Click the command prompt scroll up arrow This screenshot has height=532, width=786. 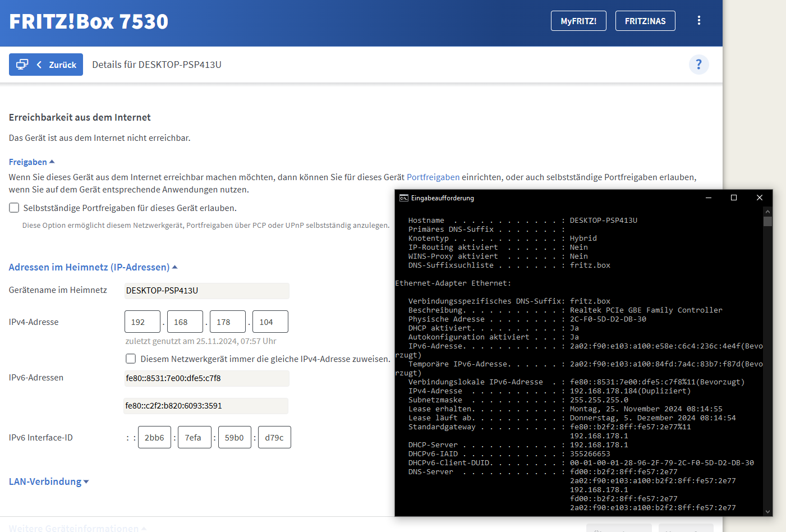pyautogui.click(x=767, y=211)
